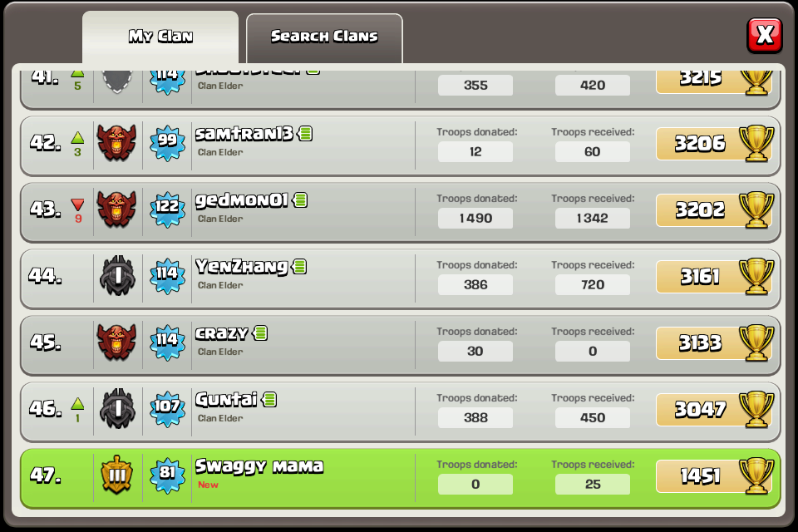798x532 pixels.
Task: Click the 3133 trophy count for crazy
Action: tap(700, 343)
